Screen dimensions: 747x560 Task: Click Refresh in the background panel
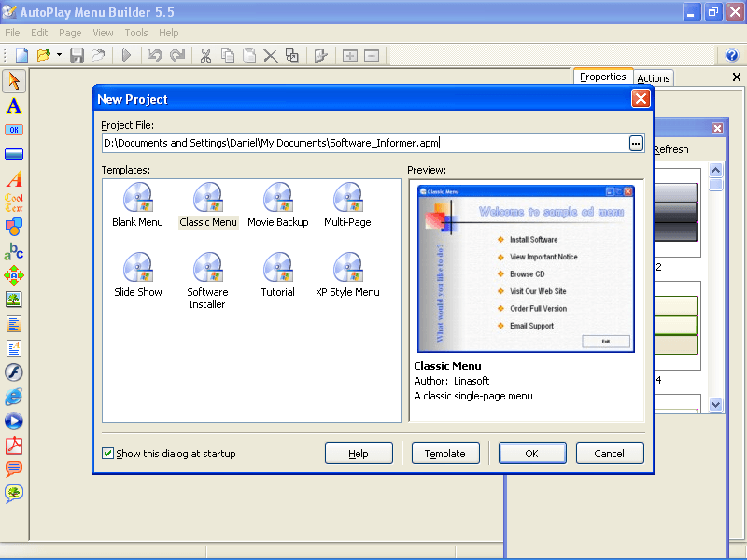coord(671,149)
